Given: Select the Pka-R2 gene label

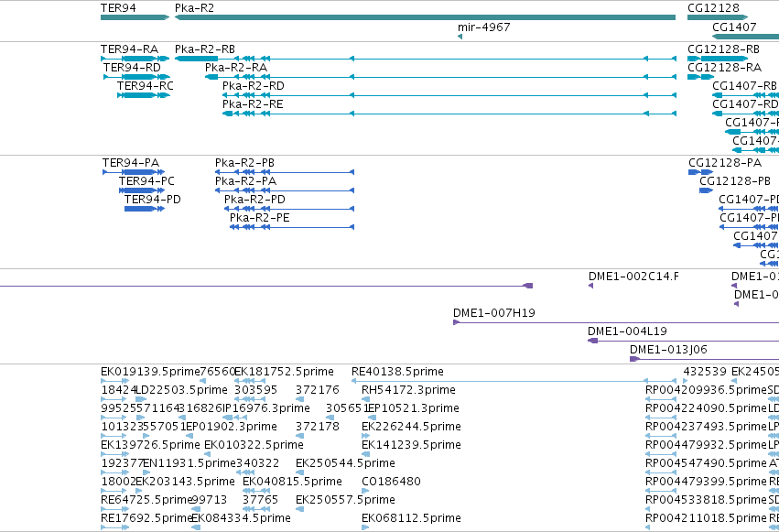Looking at the screenshot, I should click(194, 8).
